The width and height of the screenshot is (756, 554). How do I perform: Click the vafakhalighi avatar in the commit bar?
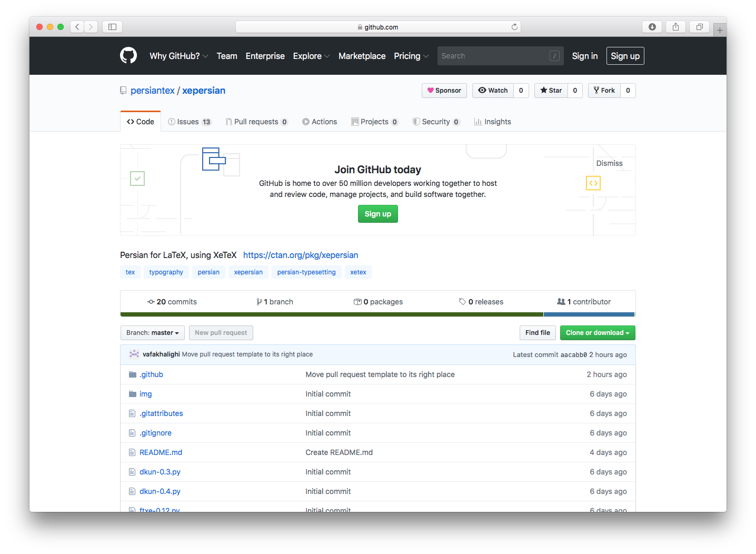point(134,354)
